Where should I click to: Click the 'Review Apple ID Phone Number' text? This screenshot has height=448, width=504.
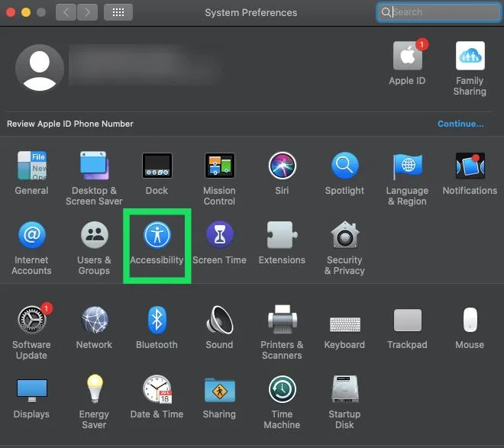click(70, 124)
